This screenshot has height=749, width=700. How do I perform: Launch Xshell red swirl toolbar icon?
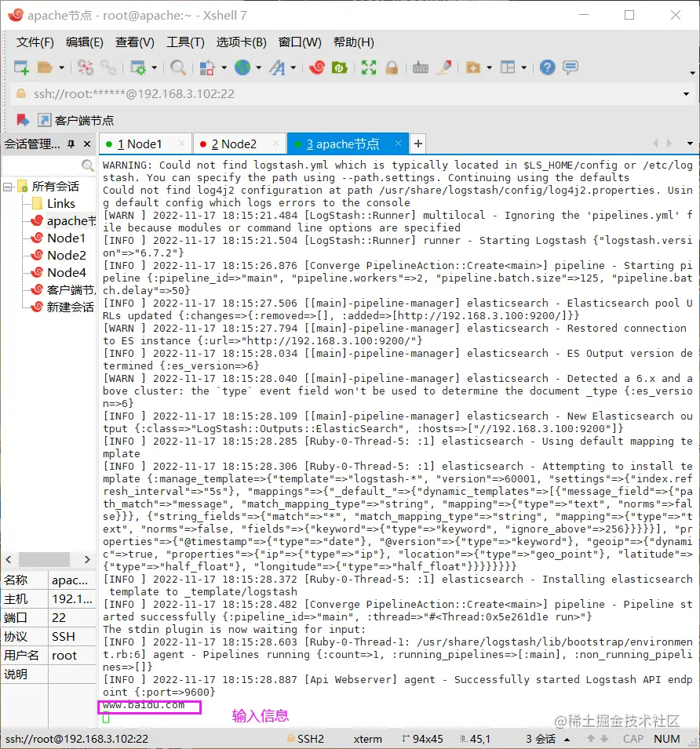click(317, 67)
